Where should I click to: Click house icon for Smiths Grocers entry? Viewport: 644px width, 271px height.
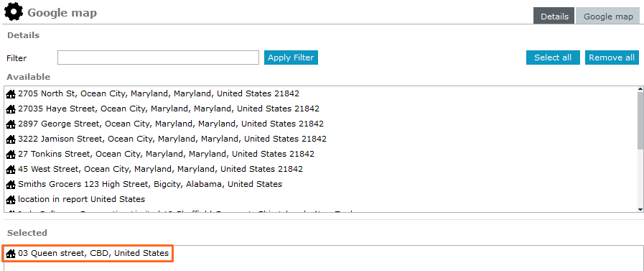[x=11, y=185]
